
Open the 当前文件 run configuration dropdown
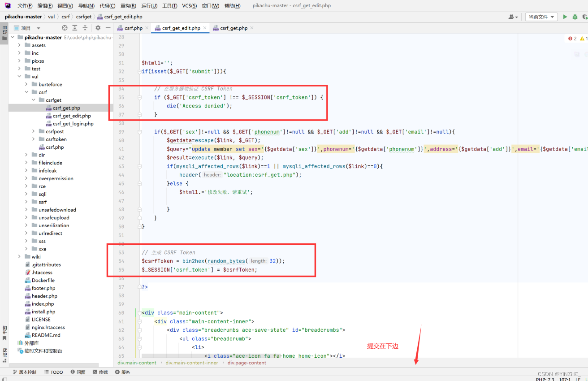coord(541,17)
